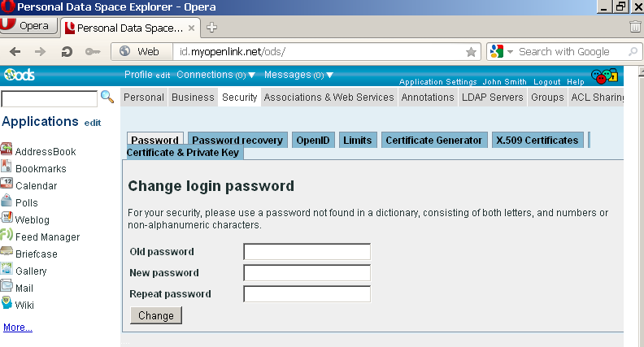Click the Wiki application icon
Viewport: 644px width, 347px height.
(7, 304)
